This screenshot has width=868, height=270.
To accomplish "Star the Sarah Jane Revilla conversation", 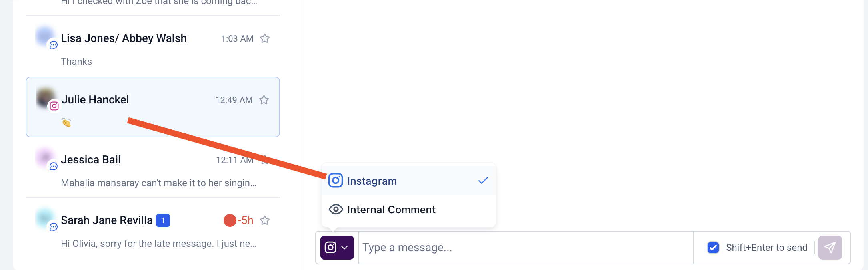I will point(265,220).
